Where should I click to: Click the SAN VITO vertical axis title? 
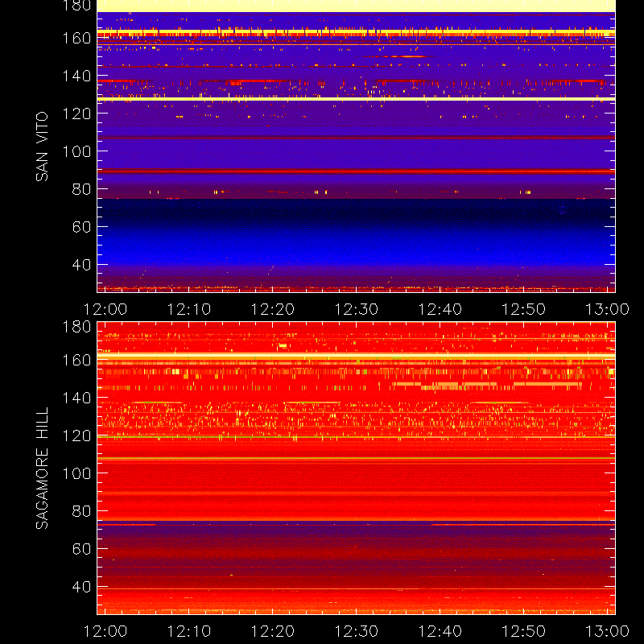tap(42, 147)
